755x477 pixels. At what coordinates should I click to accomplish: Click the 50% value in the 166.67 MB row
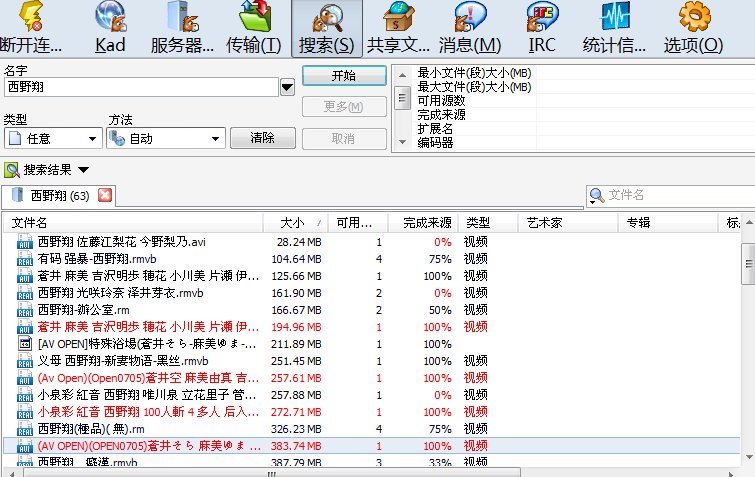click(x=440, y=310)
